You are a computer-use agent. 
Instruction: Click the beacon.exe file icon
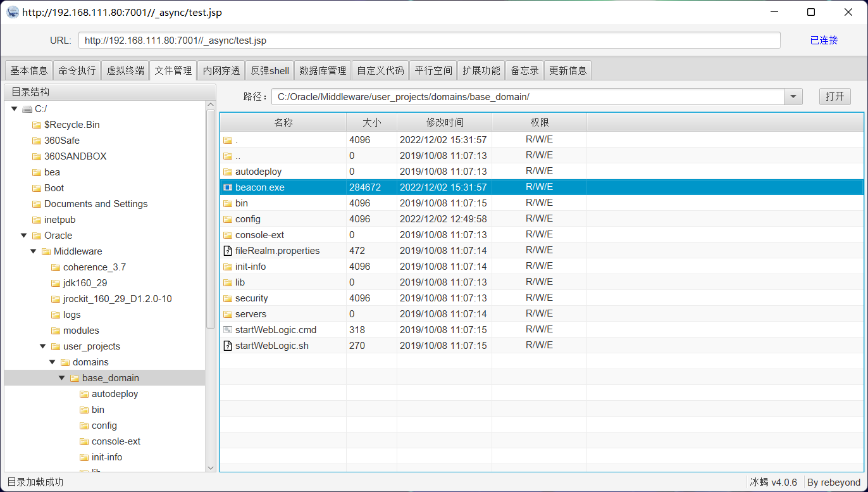click(228, 187)
